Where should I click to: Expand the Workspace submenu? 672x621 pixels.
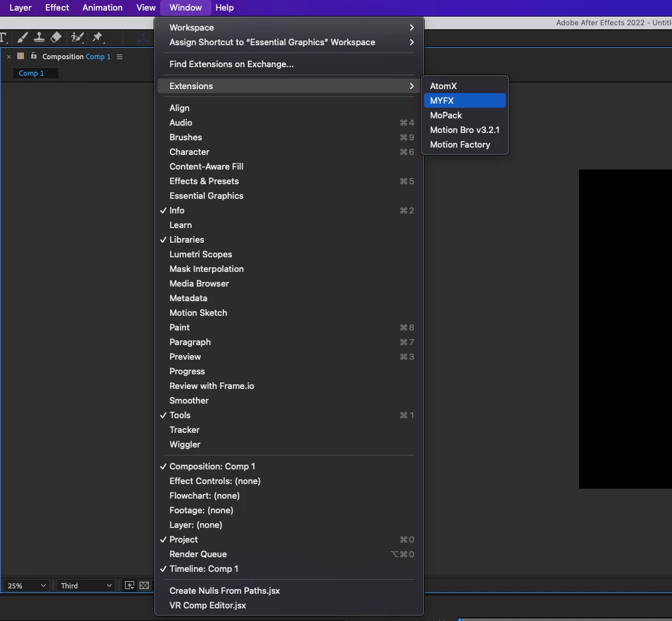click(289, 27)
